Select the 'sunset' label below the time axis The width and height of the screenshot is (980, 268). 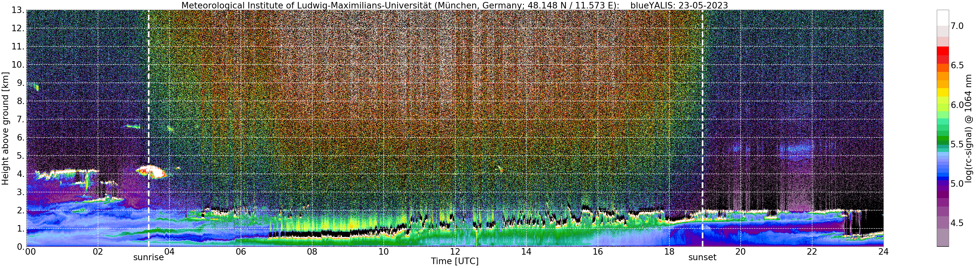[x=702, y=257]
